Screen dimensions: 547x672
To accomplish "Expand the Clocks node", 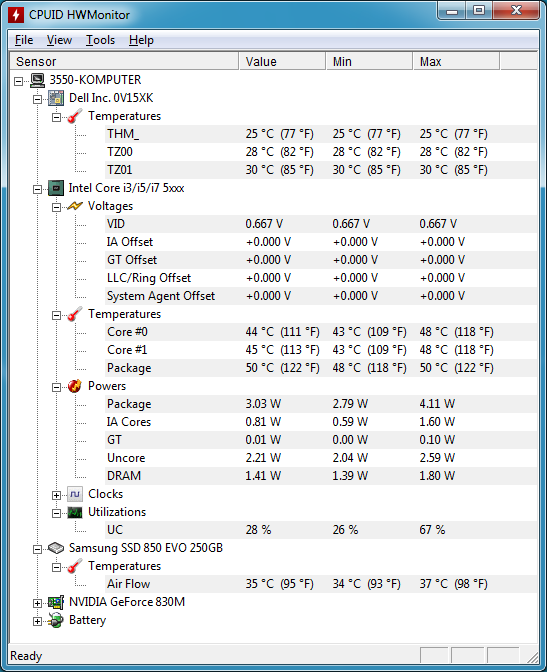I will click(x=56, y=495).
